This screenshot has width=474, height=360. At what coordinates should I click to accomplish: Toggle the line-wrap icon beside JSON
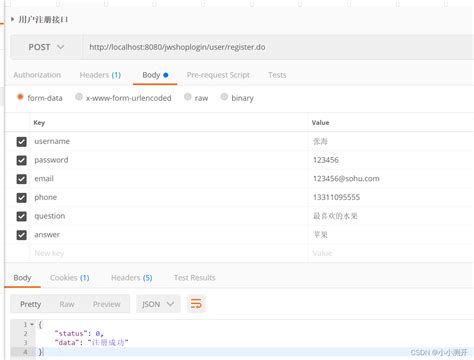point(196,304)
